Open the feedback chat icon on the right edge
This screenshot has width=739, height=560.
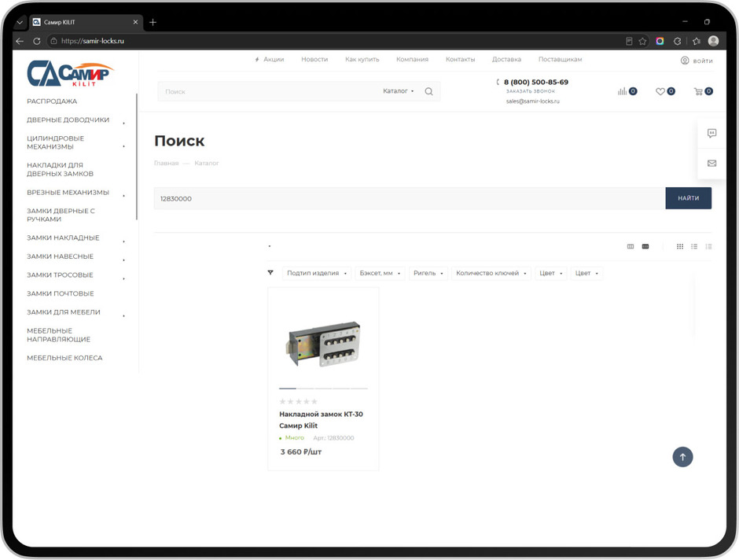coord(711,134)
